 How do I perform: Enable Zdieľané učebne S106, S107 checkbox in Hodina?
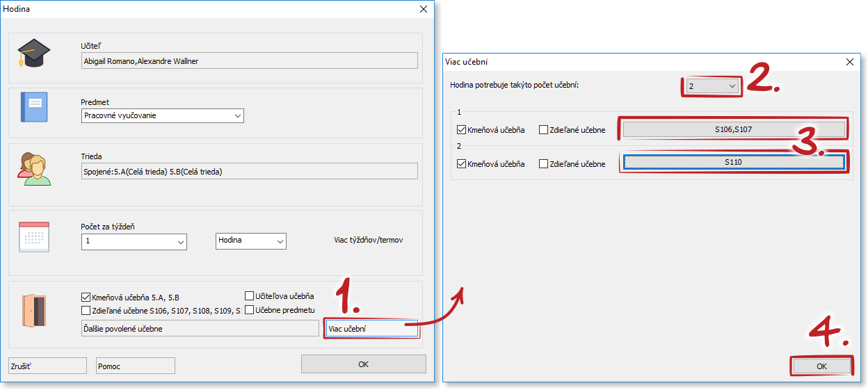(86, 311)
